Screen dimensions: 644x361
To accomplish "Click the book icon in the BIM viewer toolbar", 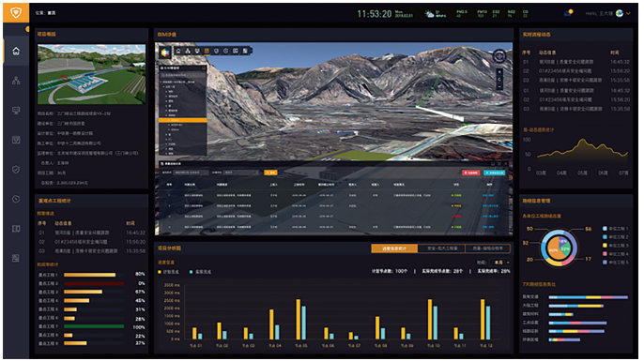I will 236,51.
